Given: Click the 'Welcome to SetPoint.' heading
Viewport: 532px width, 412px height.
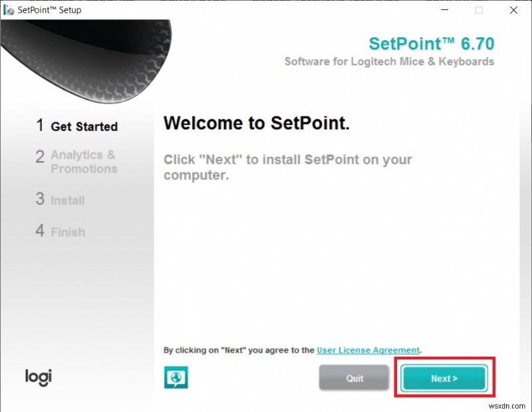Looking at the screenshot, I should [x=257, y=123].
